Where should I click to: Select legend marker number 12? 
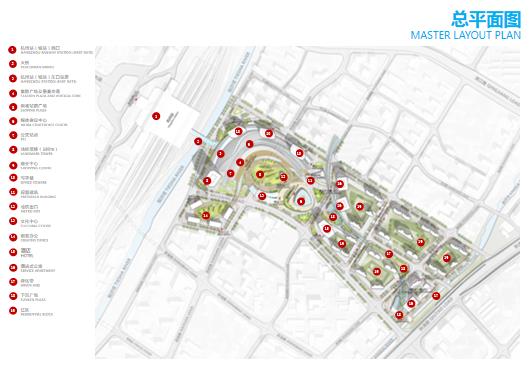point(13,207)
